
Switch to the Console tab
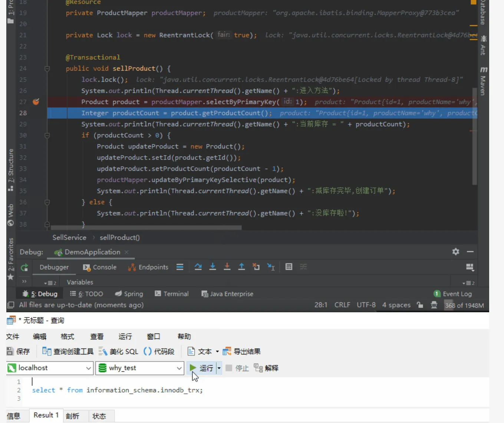(x=100, y=267)
